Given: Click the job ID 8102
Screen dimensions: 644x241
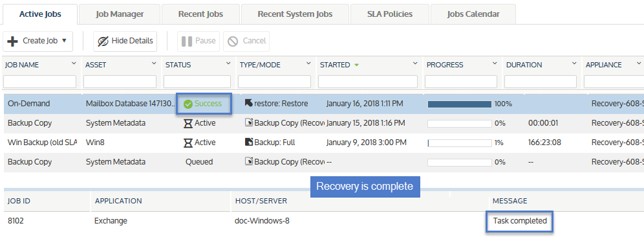Looking at the screenshot, I should (16, 221).
